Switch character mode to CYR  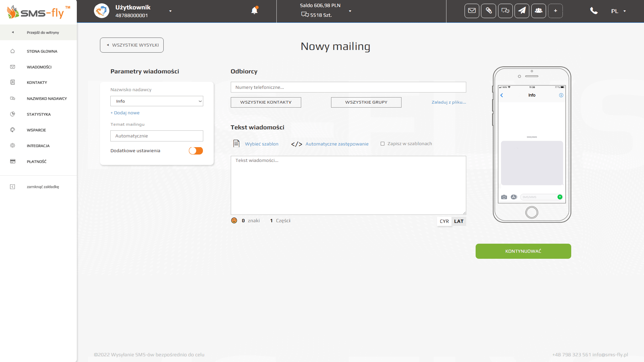click(x=444, y=221)
